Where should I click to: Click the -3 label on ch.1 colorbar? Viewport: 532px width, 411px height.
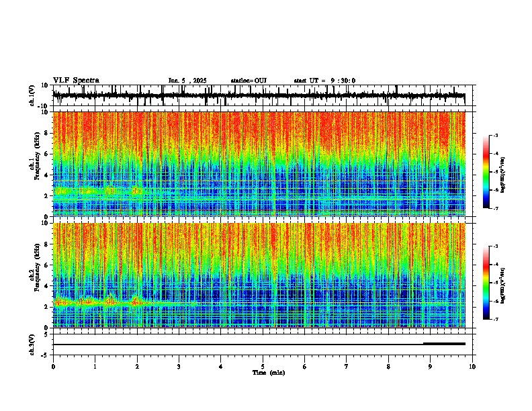pos(496,136)
